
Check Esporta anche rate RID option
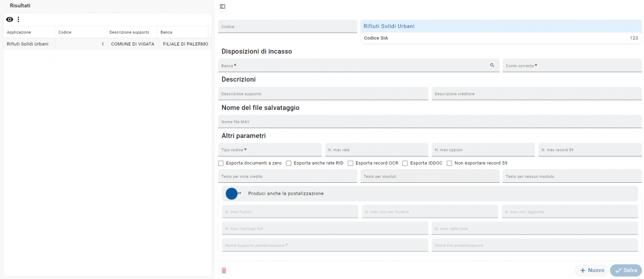point(289,163)
